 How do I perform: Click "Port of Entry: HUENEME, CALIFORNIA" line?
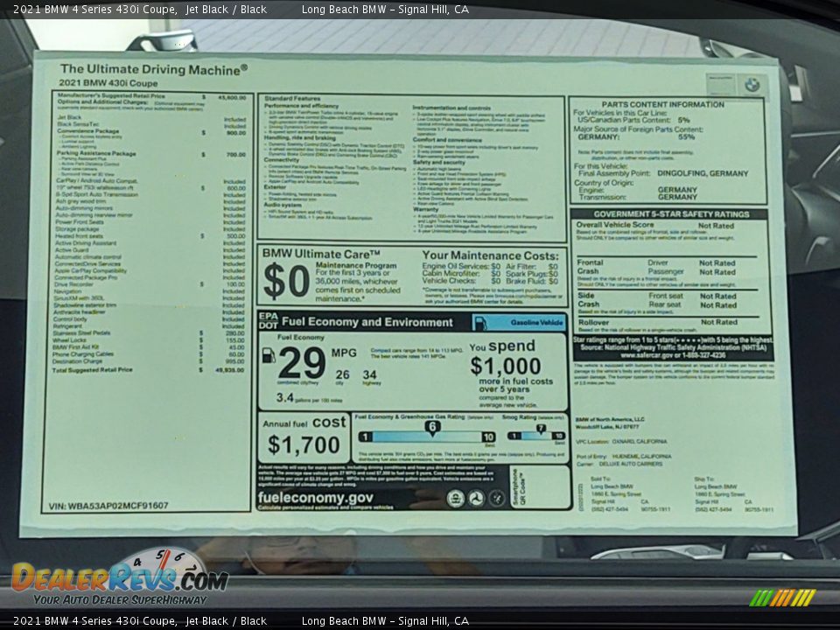pyautogui.click(x=624, y=457)
